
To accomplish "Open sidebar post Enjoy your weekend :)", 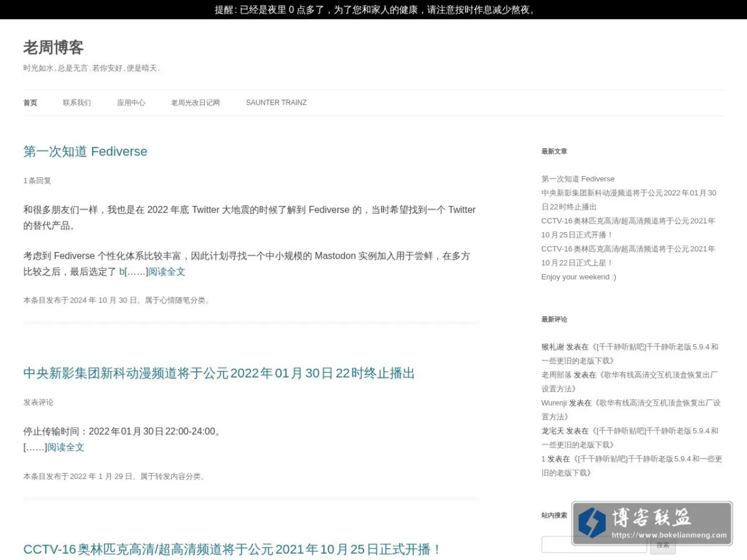I will pos(579,277).
